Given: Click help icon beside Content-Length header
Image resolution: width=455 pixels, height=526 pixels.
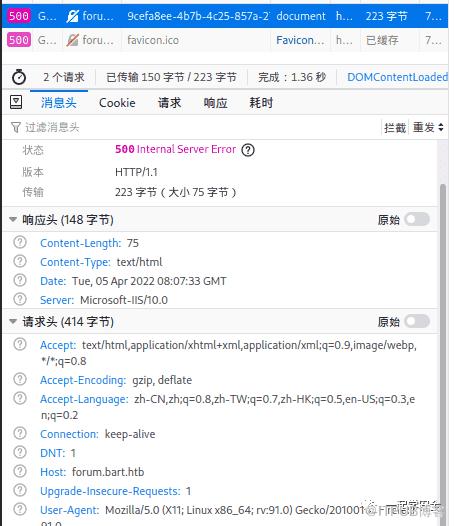Looking at the screenshot, I should [20, 242].
